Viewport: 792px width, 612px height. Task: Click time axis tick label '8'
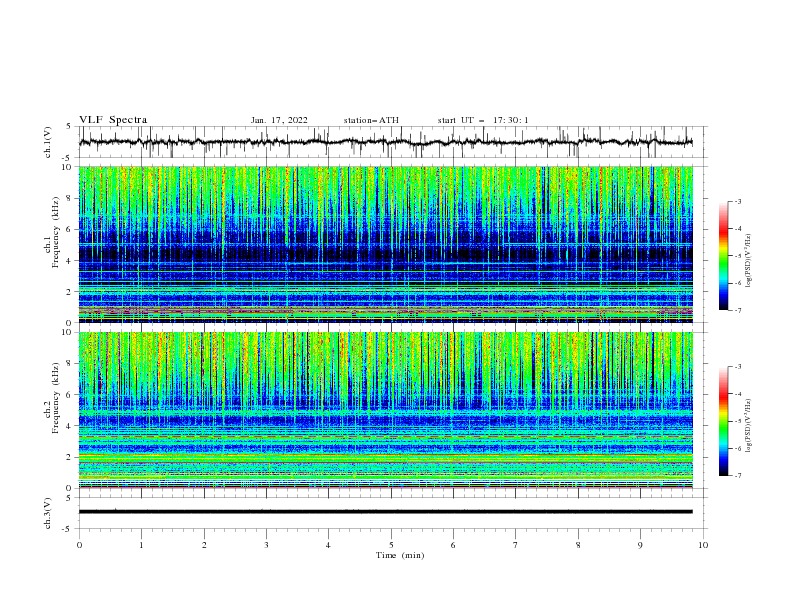[578, 545]
